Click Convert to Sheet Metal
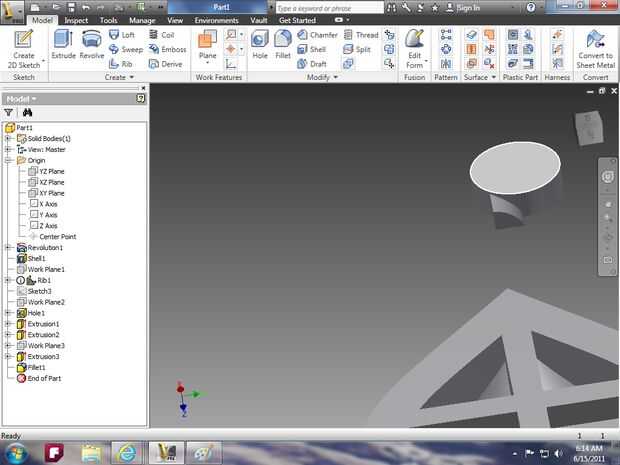 point(595,49)
